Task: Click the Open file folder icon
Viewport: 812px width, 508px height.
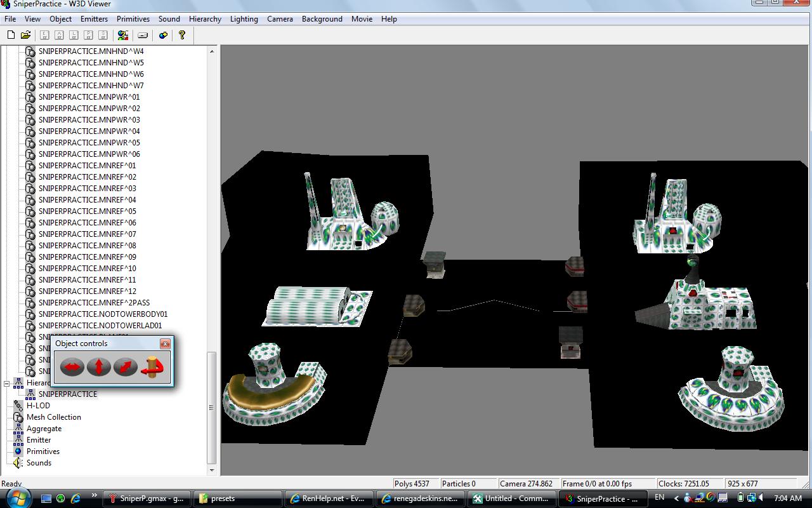Action: point(26,35)
